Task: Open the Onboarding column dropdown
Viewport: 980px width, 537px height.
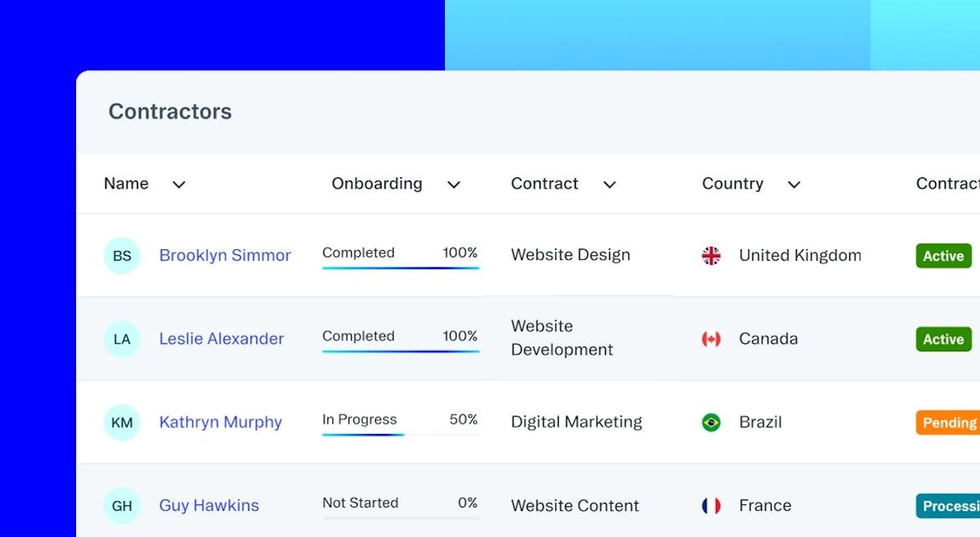Action: point(453,184)
